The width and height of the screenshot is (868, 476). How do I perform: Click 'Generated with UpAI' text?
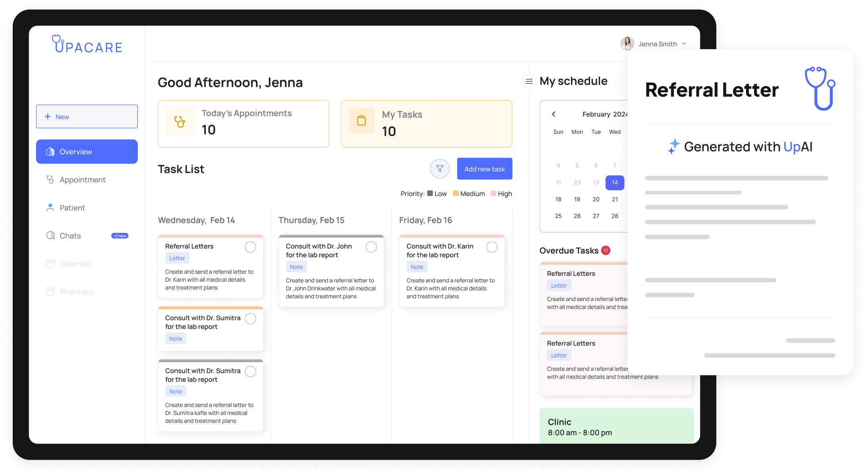pyautogui.click(x=748, y=147)
